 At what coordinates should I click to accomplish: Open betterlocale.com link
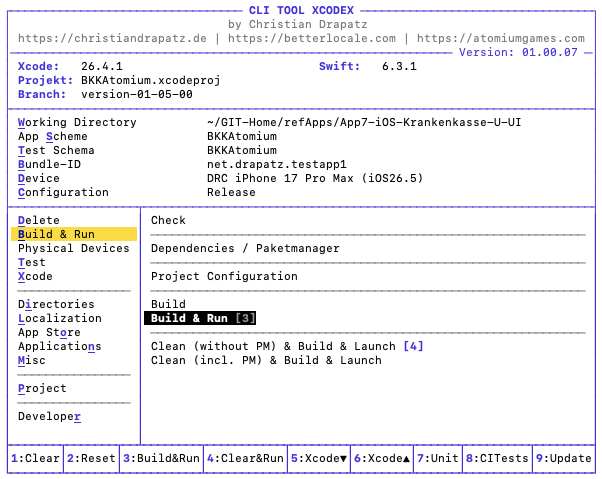click(x=312, y=38)
